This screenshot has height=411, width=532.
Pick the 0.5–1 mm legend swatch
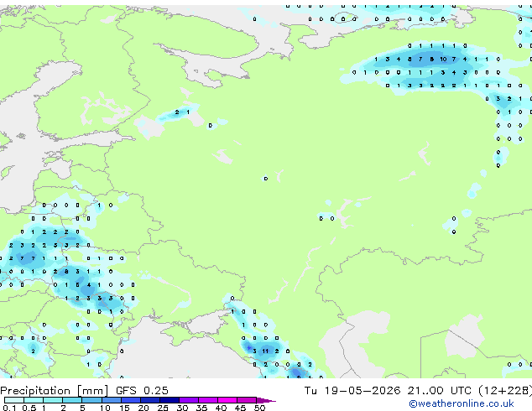click(x=34, y=400)
